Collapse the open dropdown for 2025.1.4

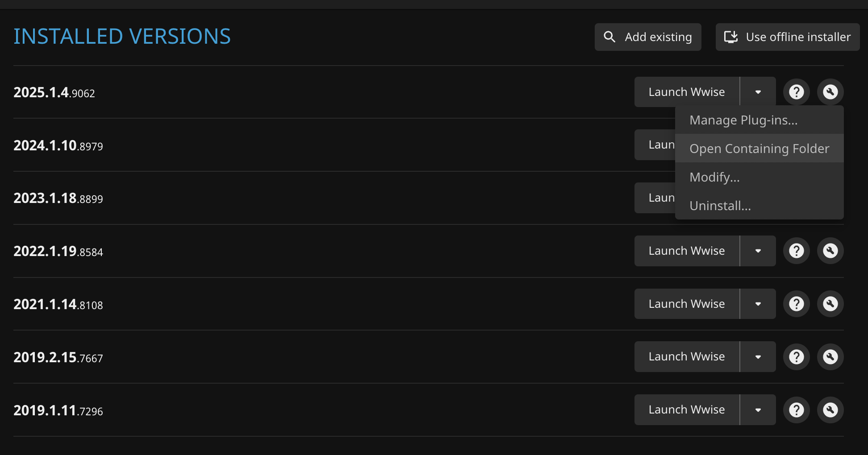(758, 92)
